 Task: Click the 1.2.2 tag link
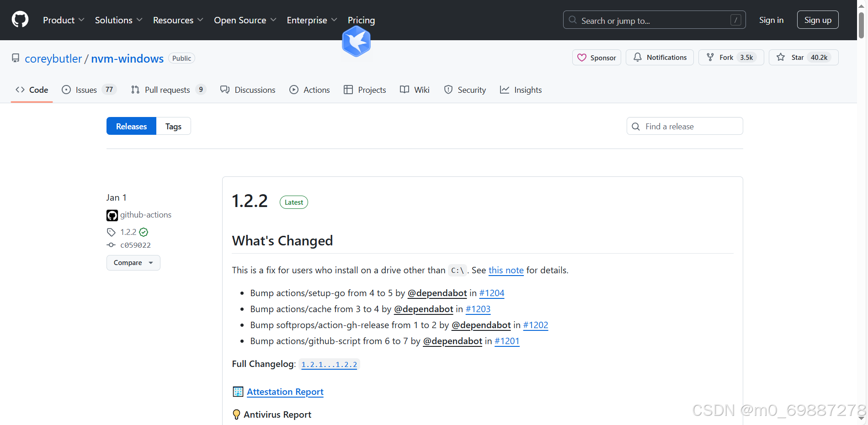pos(128,232)
